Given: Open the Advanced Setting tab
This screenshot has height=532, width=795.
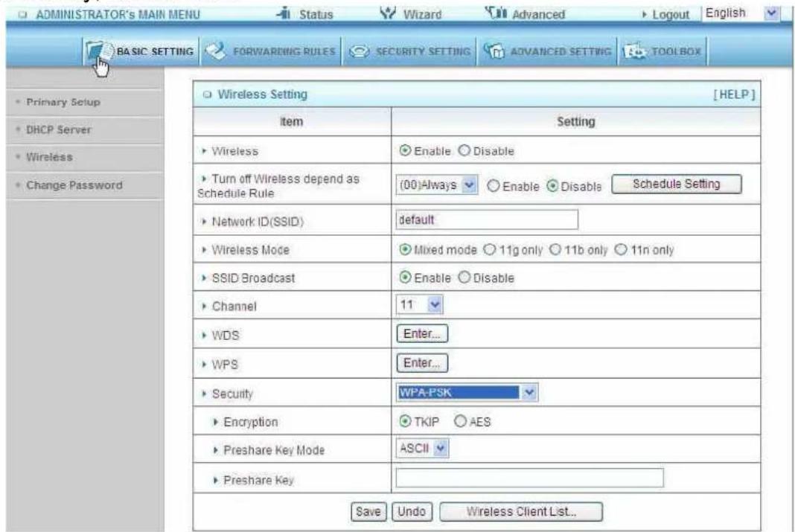Looking at the screenshot, I should (x=547, y=51).
